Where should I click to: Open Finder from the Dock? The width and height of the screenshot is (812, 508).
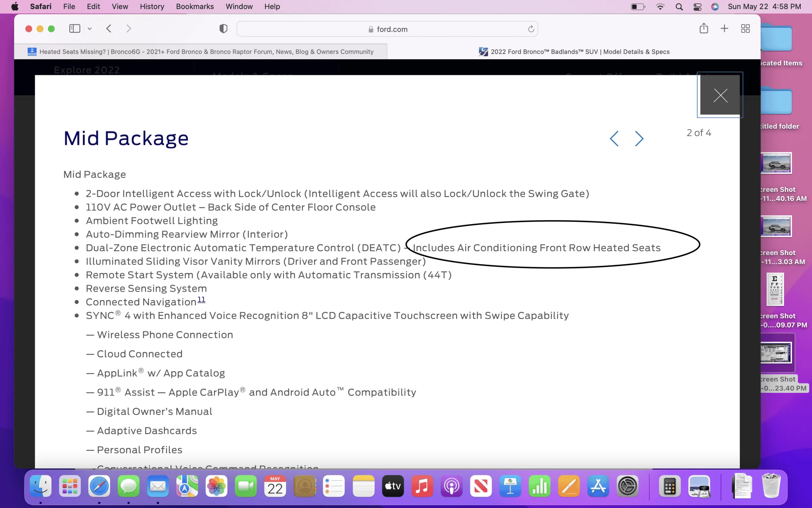click(41, 486)
